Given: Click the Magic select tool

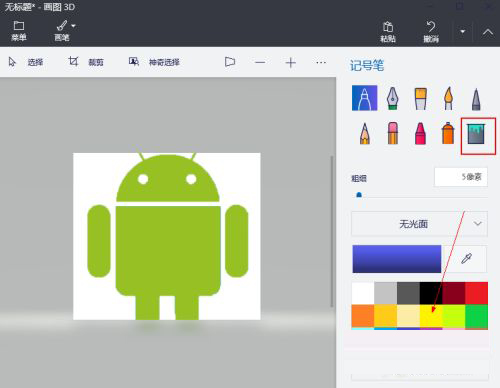Looking at the screenshot, I should [x=154, y=62].
